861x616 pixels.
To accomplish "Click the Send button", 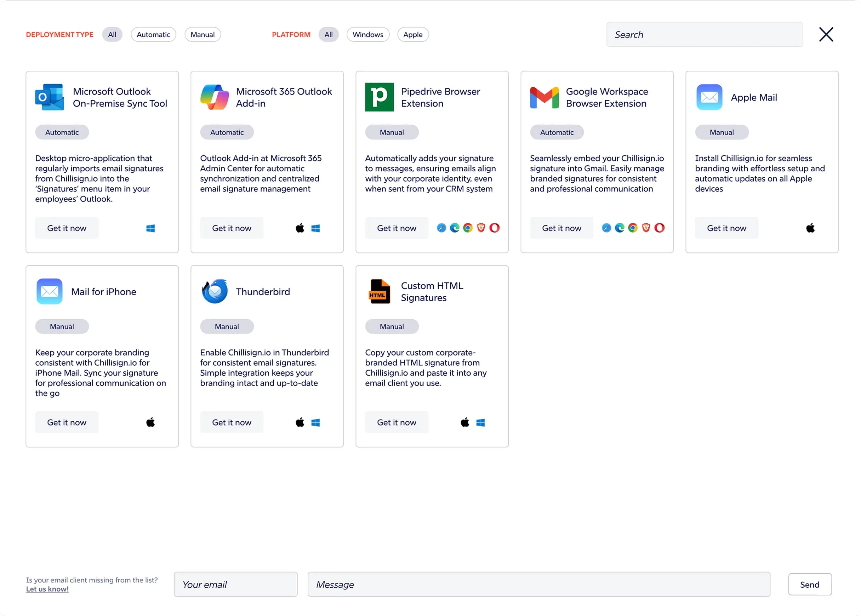I will point(810,584).
